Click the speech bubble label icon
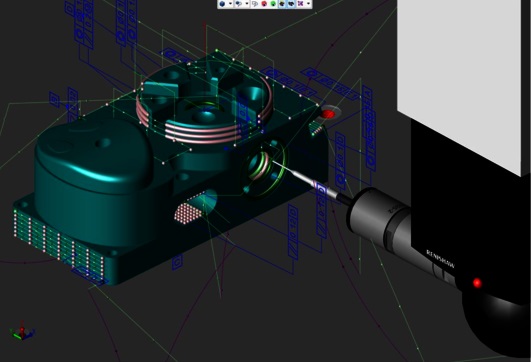This screenshot has width=531, height=362. point(239,4)
